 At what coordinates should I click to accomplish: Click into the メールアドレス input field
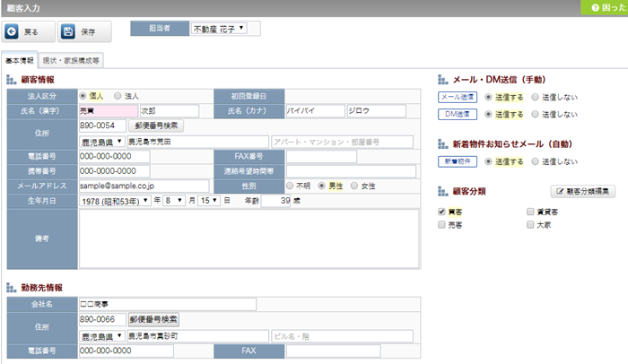(144, 186)
